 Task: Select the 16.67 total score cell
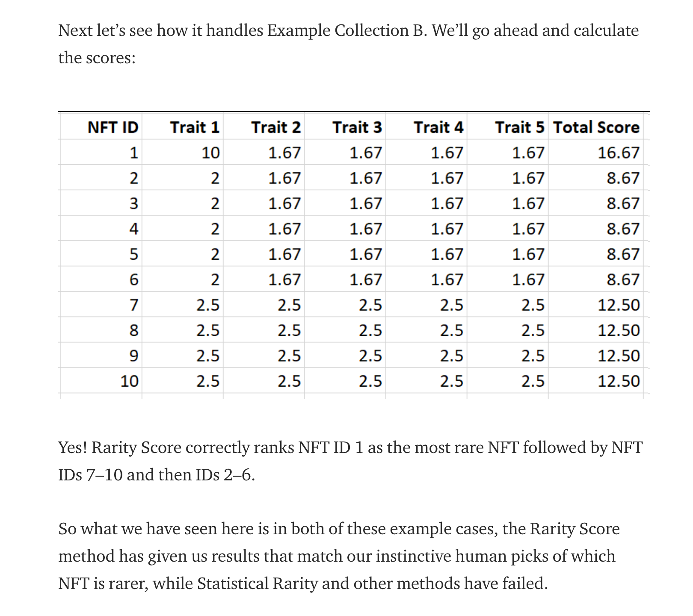click(618, 153)
